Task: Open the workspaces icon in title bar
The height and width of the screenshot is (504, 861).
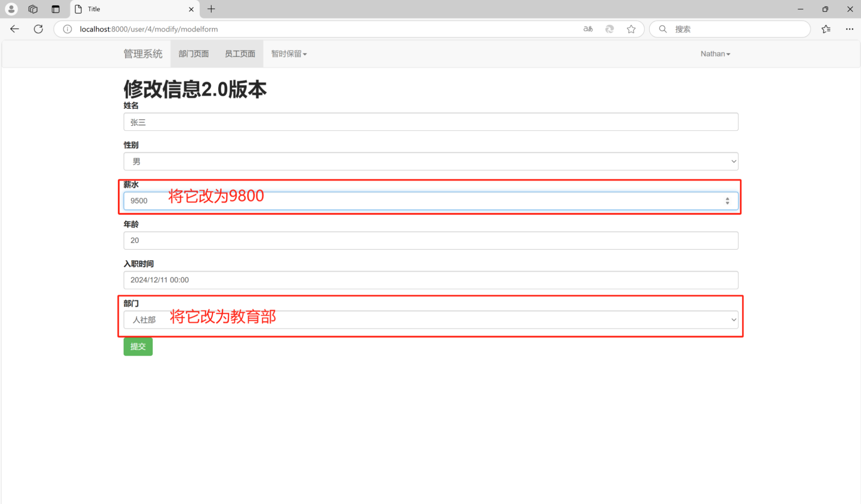Action: (33, 9)
